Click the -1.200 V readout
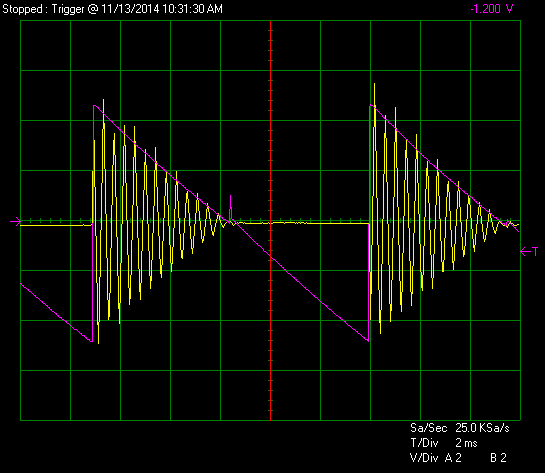545x473 pixels. pos(491,9)
